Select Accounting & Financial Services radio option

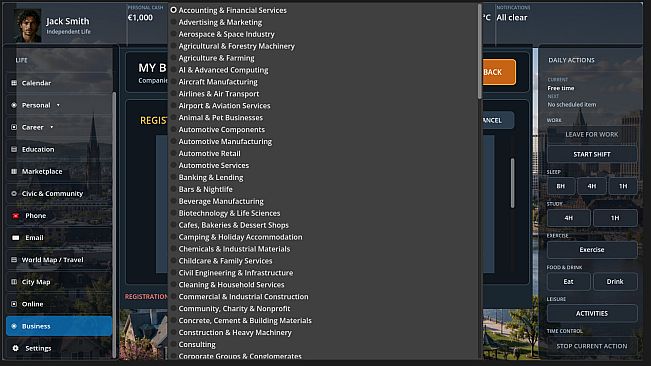point(174,10)
